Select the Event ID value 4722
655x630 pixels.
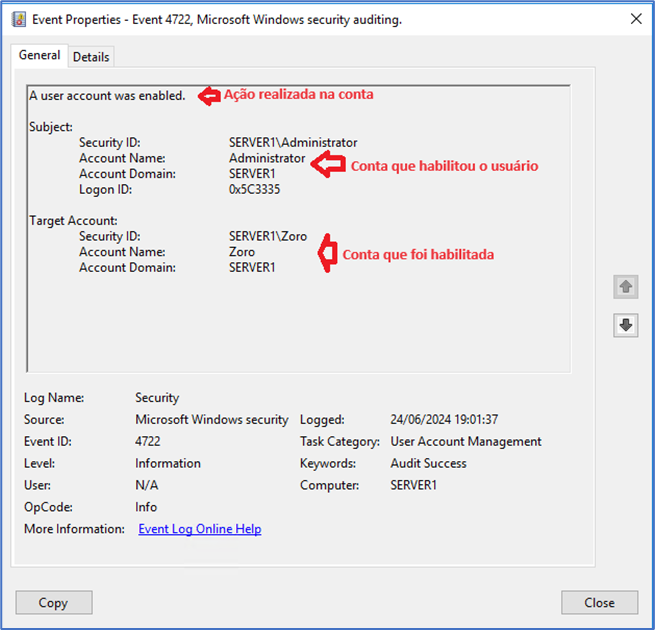pyautogui.click(x=148, y=442)
